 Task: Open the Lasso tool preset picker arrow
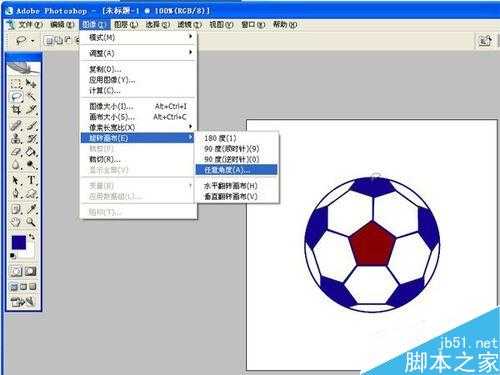coord(33,41)
